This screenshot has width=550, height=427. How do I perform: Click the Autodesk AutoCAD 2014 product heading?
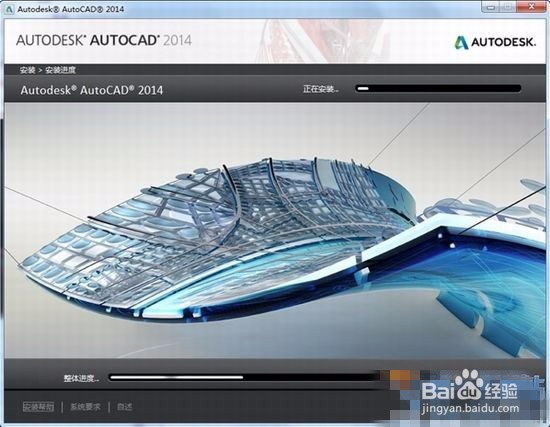(92, 90)
